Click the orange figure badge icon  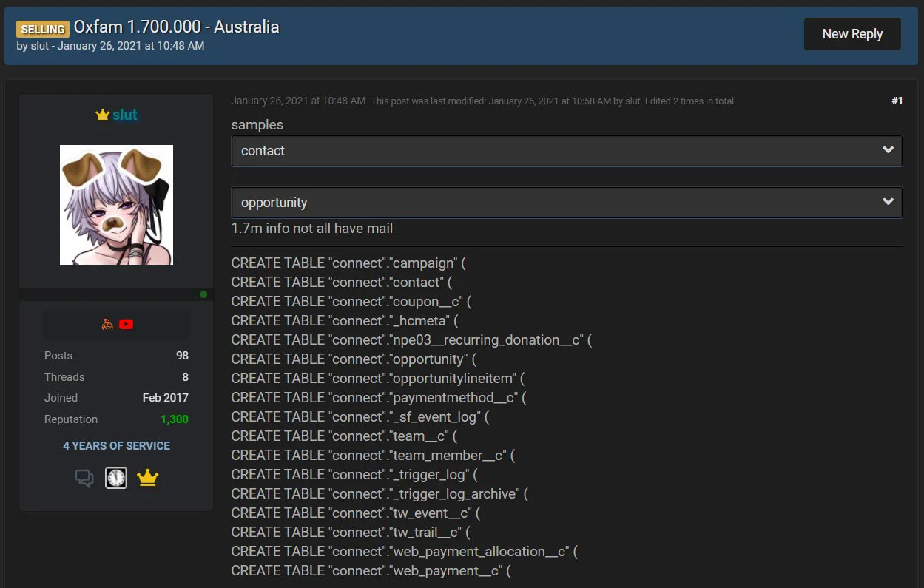coord(107,324)
